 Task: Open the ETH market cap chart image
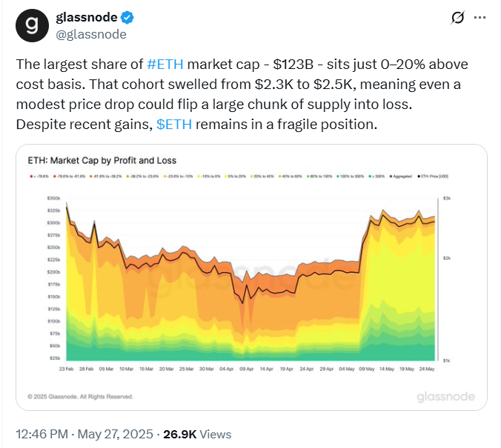pyautogui.click(x=252, y=282)
